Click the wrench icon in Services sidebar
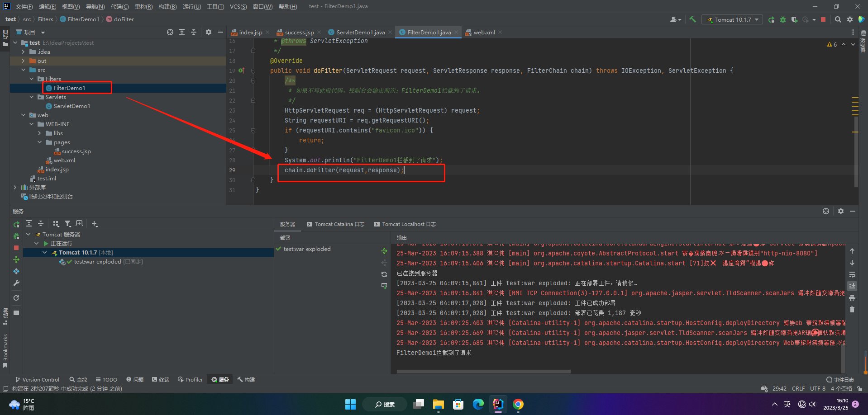This screenshot has height=415, width=868. pyautogui.click(x=16, y=283)
